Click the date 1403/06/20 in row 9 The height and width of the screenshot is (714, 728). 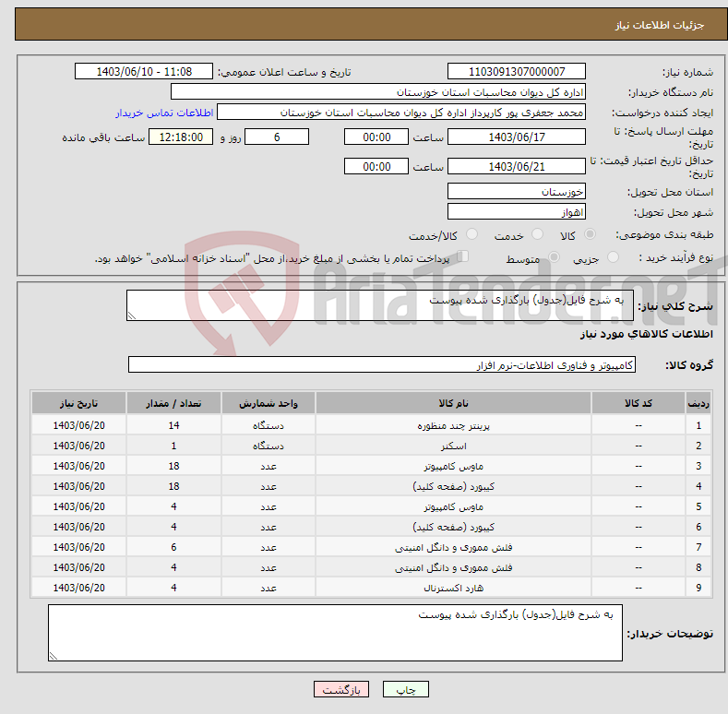(x=79, y=588)
